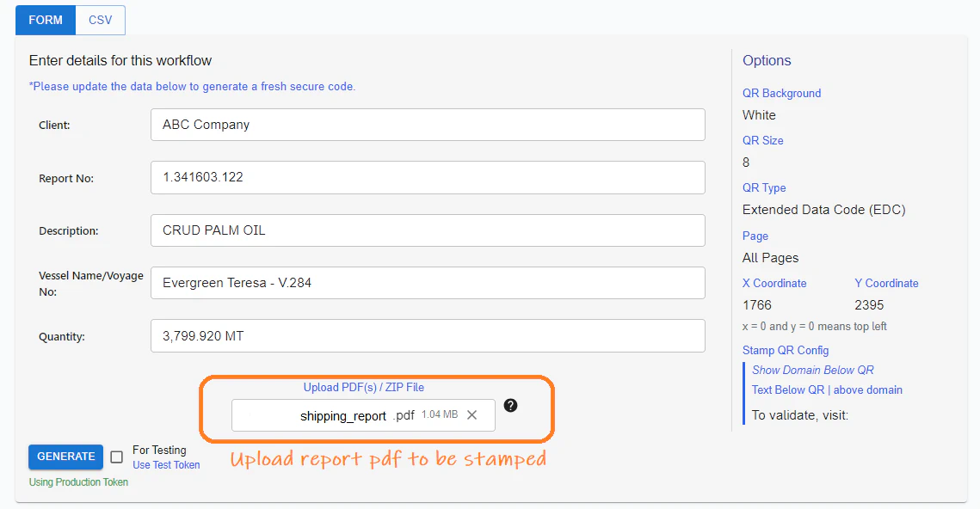Click the Y Coordinate option

click(886, 283)
